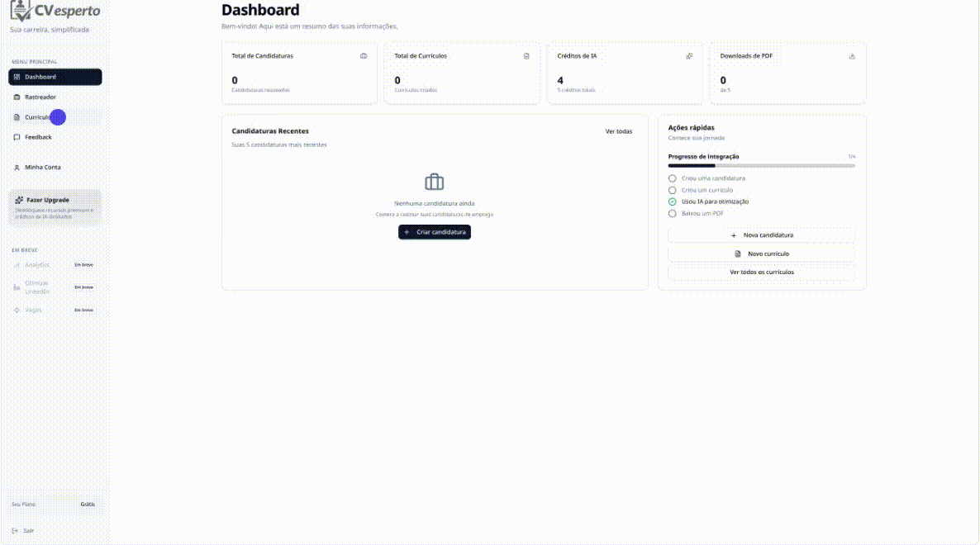Screen dimensions: 980x545
Task: Click the large briefcase empty-state icon
Action: [435, 182]
